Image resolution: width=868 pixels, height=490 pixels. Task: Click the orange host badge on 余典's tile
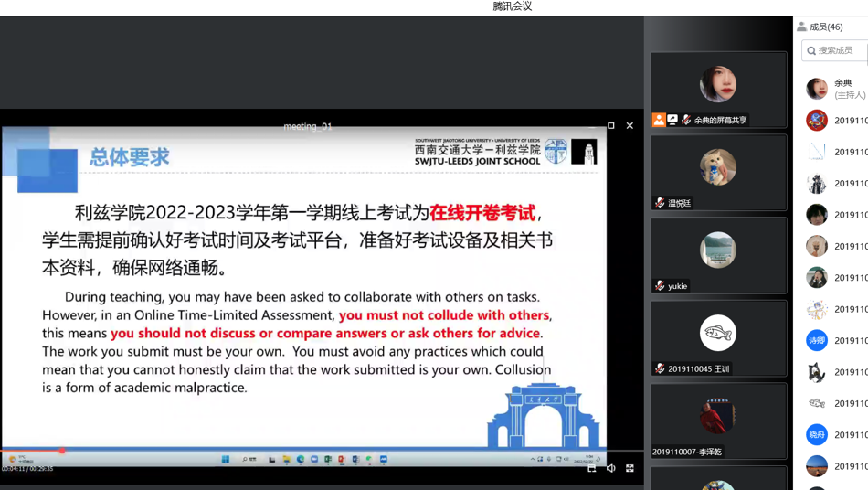[x=659, y=120]
